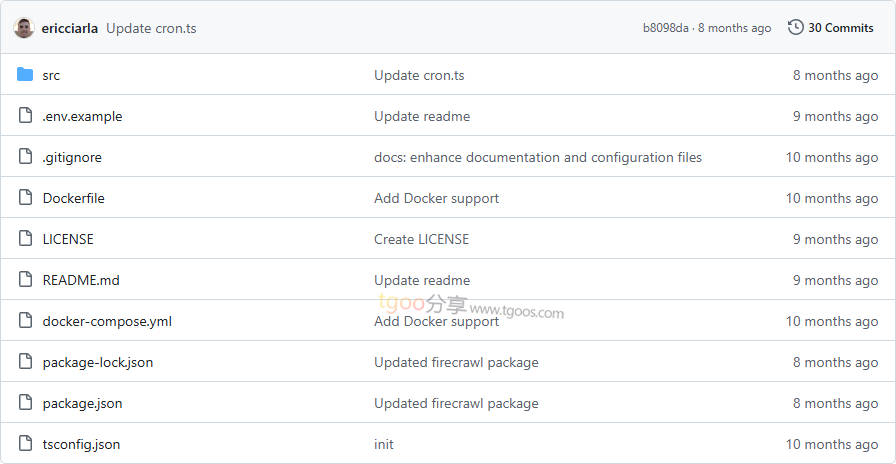Click the file icon next to Dockerfile
Image resolution: width=896 pixels, height=464 pixels.
[x=25, y=198]
